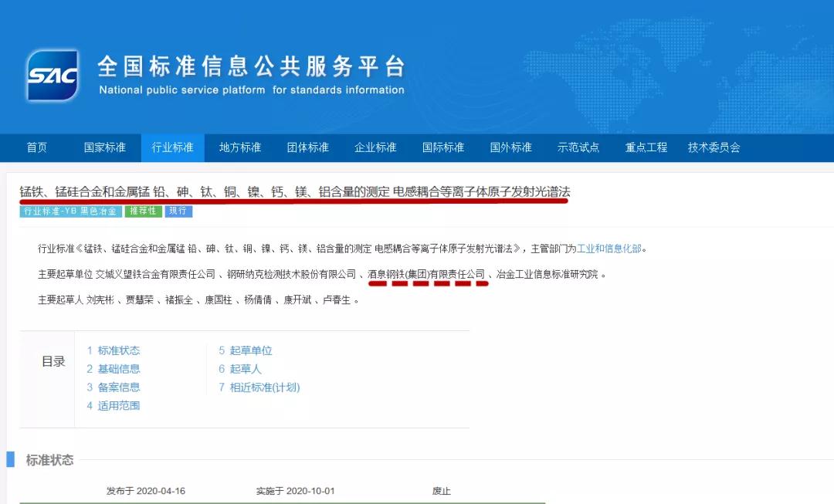Navigate to 团体标准 section
Screen dimensions: 834x504
click(x=307, y=147)
